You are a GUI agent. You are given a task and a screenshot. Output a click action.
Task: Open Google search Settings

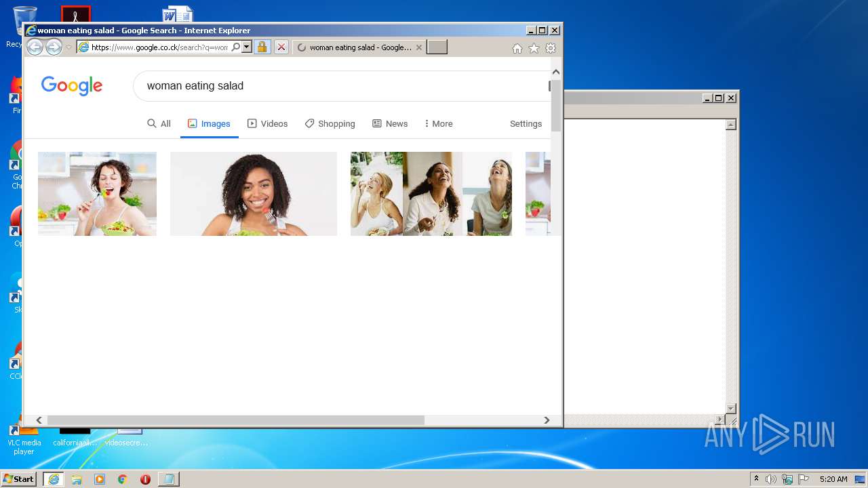pos(526,123)
